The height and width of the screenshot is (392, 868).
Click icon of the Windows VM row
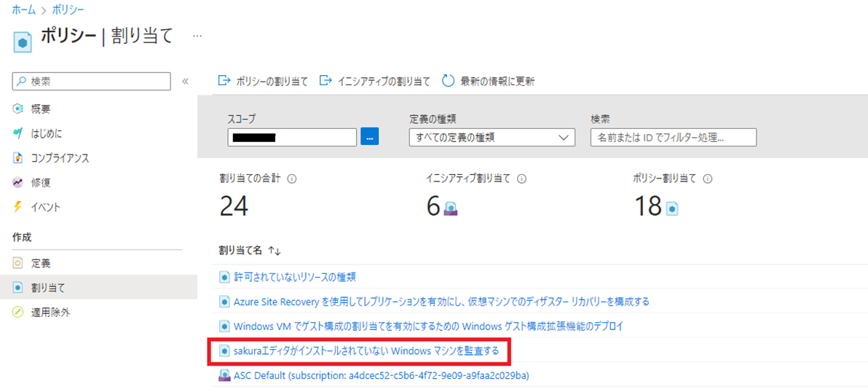click(224, 326)
